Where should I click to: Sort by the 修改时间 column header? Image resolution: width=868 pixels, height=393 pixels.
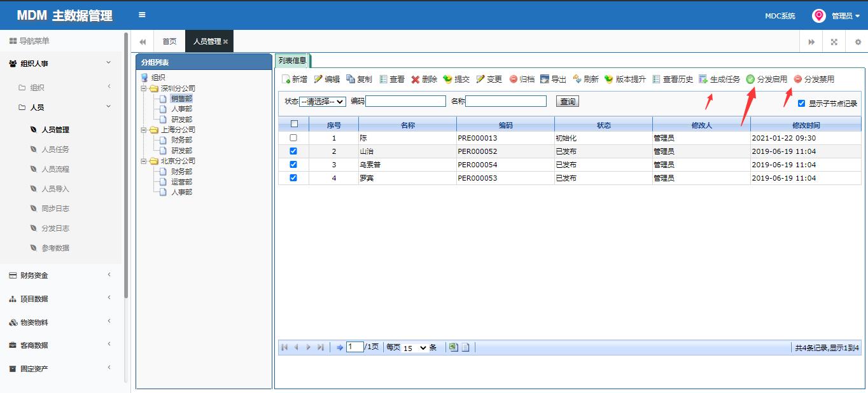click(806, 125)
